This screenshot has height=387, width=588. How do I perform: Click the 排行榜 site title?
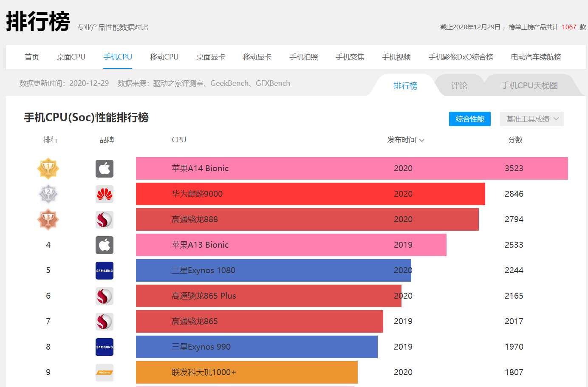38,21
